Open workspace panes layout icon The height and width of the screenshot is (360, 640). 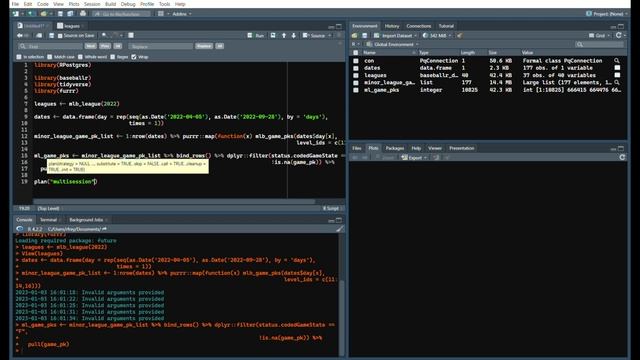click(161, 14)
